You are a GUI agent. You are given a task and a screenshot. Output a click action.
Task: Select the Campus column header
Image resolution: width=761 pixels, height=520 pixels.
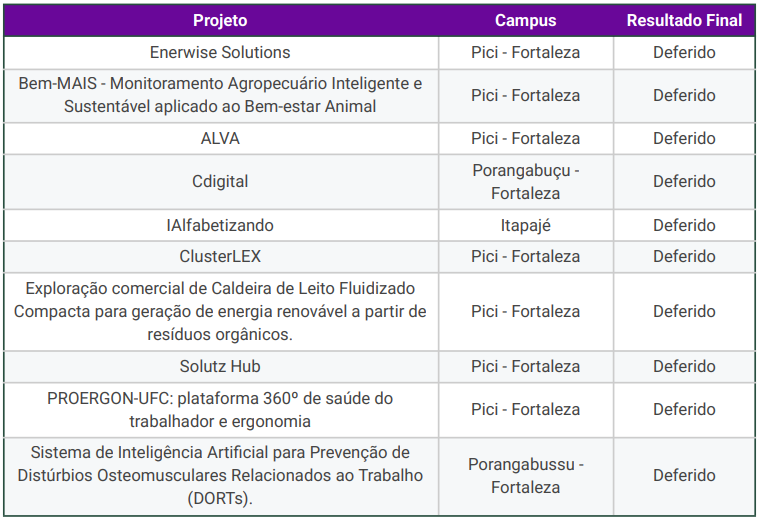click(x=525, y=20)
